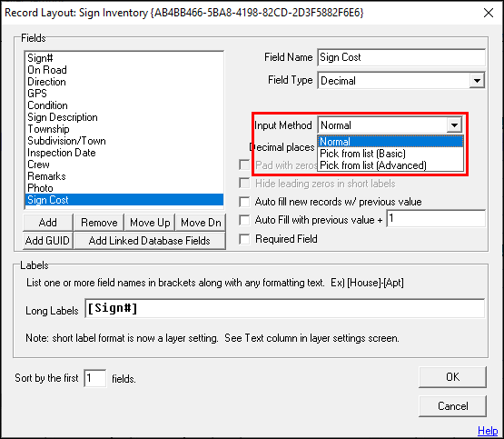Viewport: 504px width, 439px height.
Task: Click Add GUID button
Action: (48, 241)
